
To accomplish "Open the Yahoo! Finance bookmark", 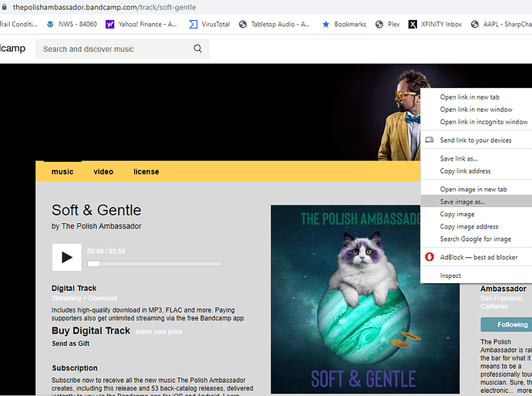I will (x=141, y=24).
